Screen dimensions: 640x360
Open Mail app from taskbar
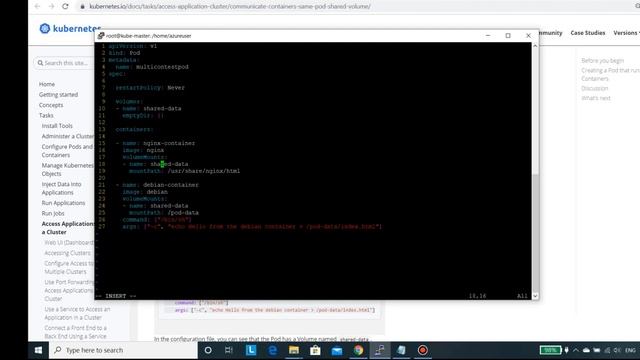(337, 350)
